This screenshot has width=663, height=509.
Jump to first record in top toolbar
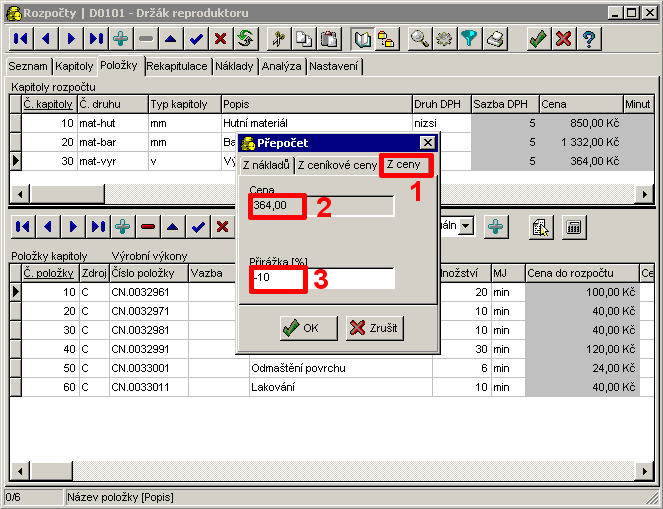(21, 39)
